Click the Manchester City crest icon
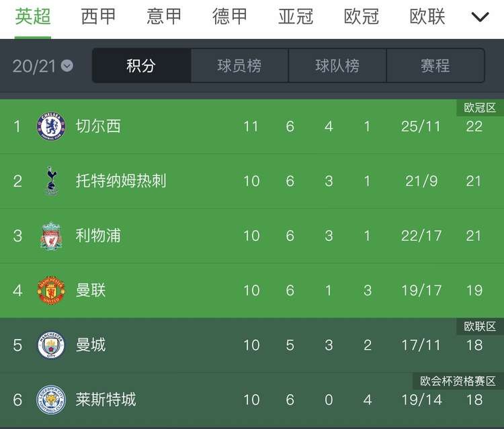504x429 pixels. pos(51,345)
